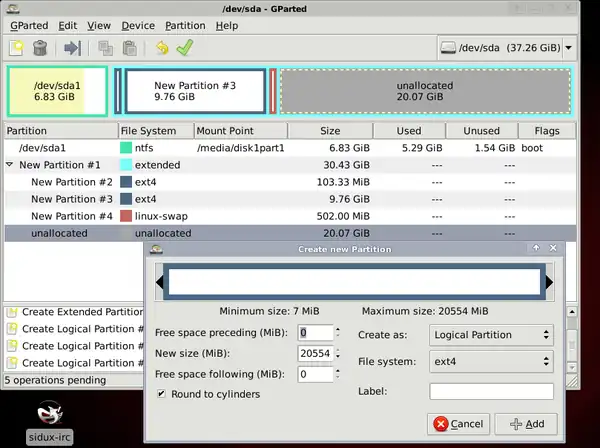The width and height of the screenshot is (600, 448).
Task: Click the Delete partition trash icon
Action: point(40,47)
